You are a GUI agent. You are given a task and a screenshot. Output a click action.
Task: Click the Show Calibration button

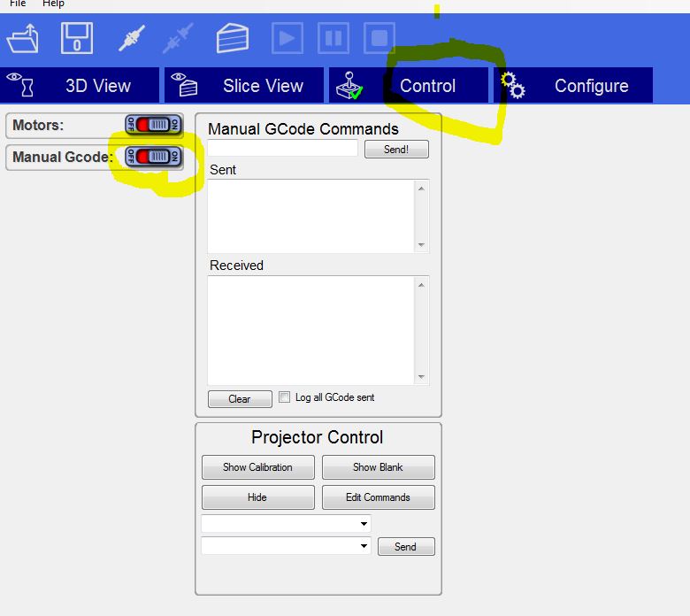click(x=258, y=467)
